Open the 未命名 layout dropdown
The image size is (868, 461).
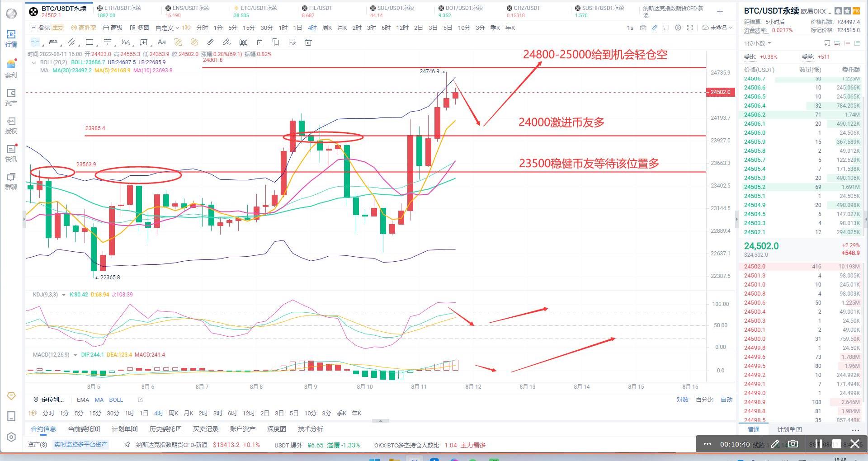point(720,28)
